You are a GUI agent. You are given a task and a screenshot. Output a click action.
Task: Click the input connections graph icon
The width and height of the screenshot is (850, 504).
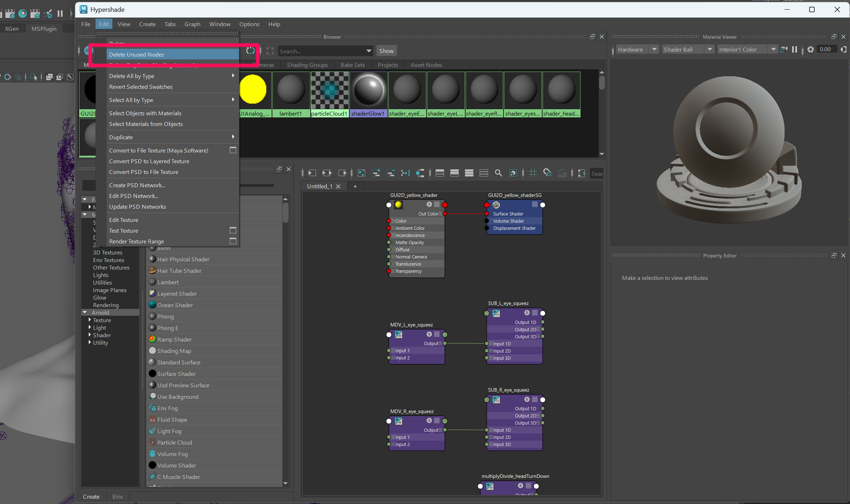(312, 173)
